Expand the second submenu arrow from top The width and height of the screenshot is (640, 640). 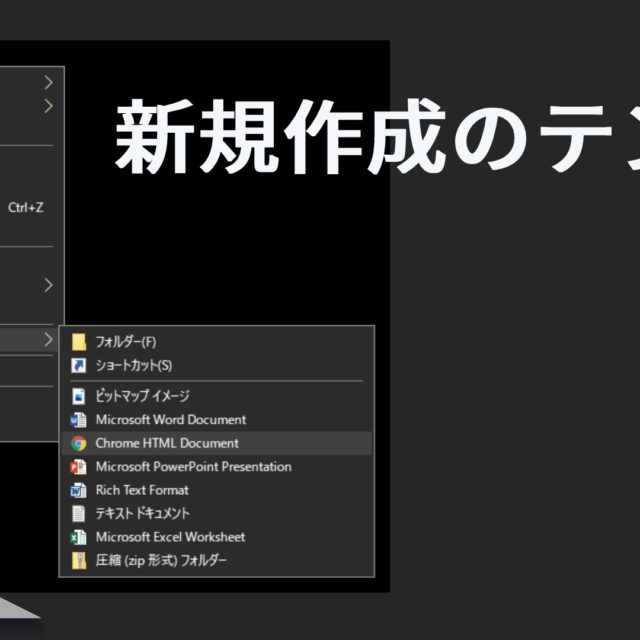coord(49,106)
